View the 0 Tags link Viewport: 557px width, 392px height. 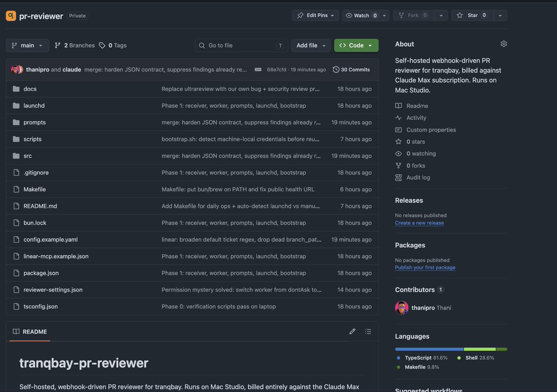coord(113,45)
